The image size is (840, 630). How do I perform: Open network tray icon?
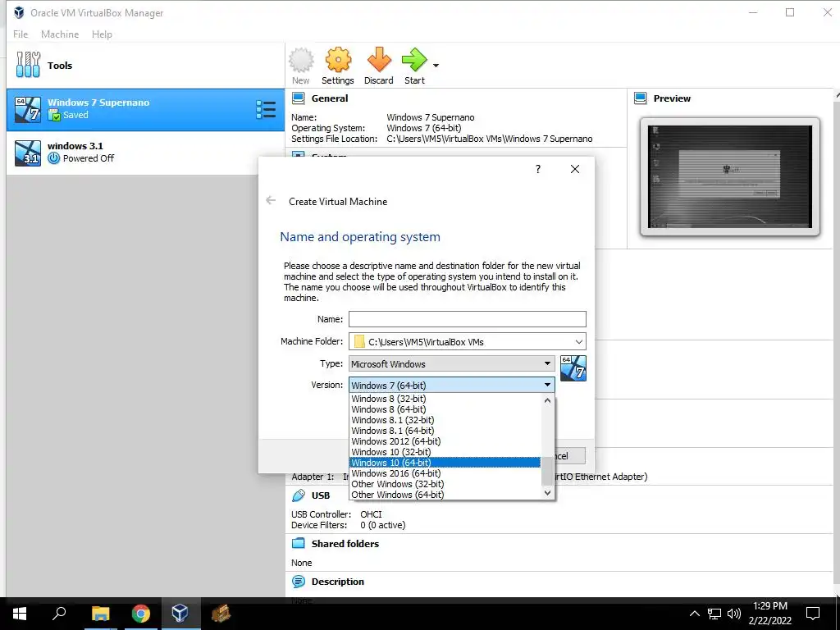tap(714, 614)
